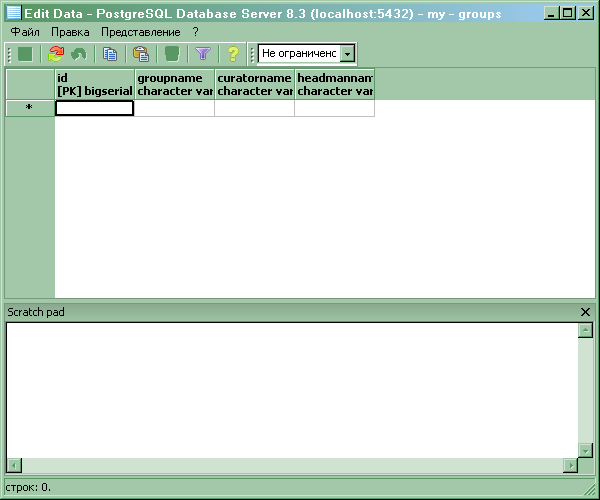Click the Paste clipboard icon

point(141,54)
